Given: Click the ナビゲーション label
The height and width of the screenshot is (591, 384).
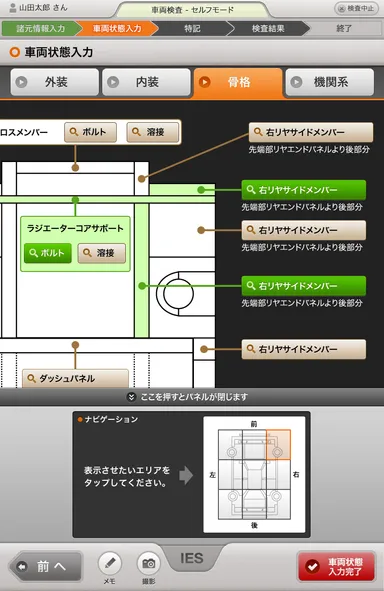Looking at the screenshot, I should 111,420.
